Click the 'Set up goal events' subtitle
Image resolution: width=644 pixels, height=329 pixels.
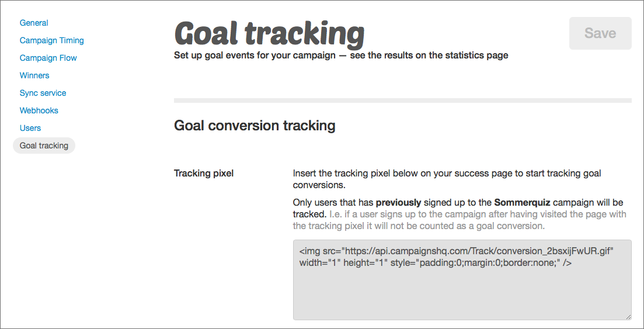pos(341,56)
